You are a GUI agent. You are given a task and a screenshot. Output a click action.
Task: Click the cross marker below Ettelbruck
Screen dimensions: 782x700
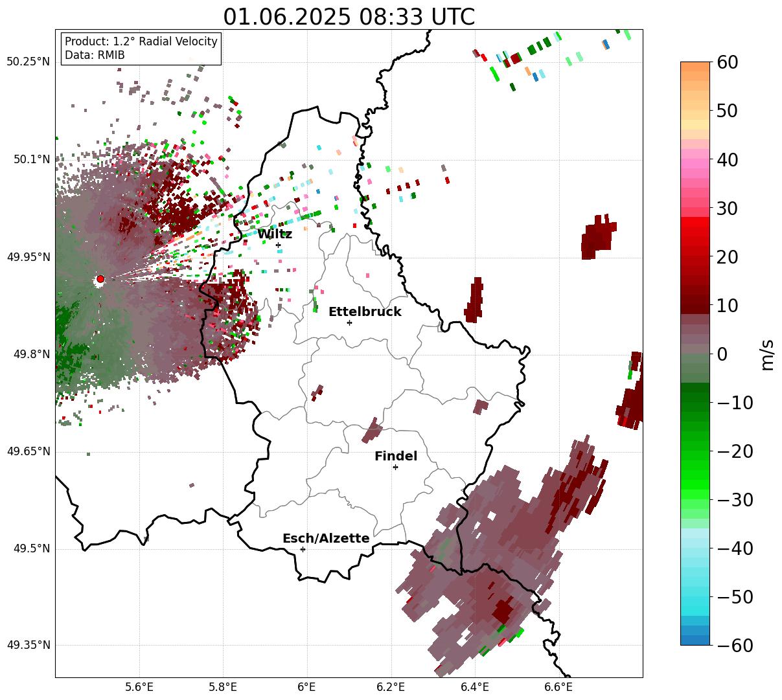click(x=349, y=322)
